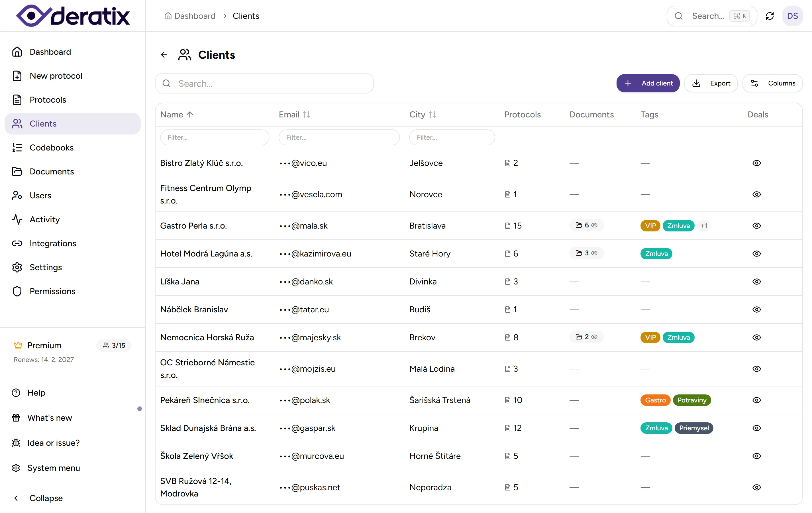This screenshot has width=812, height=513.
Task: Click the eye icon for Líška Jana
Action: pos(756,281)
